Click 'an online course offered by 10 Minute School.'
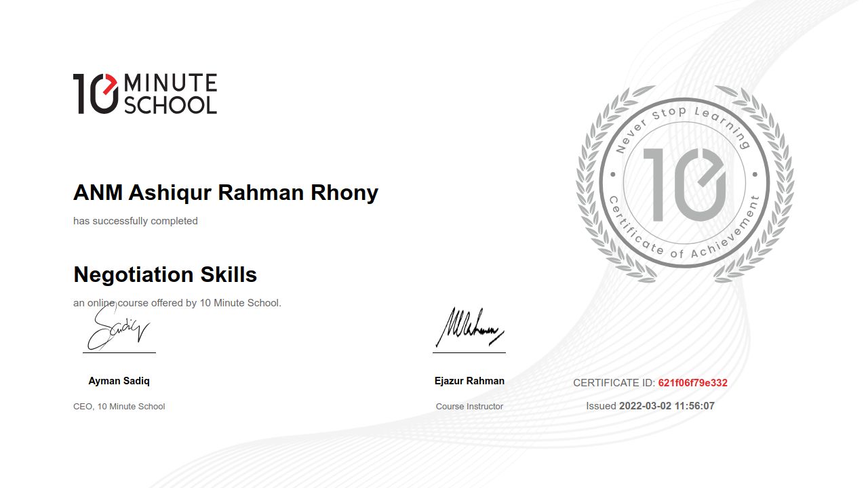This screenshot has height=488, width=868. (177, 303)
